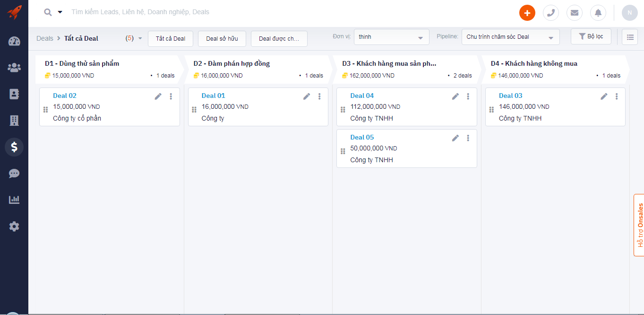
Task: Switch to list view icon
Action: (629, 37)
